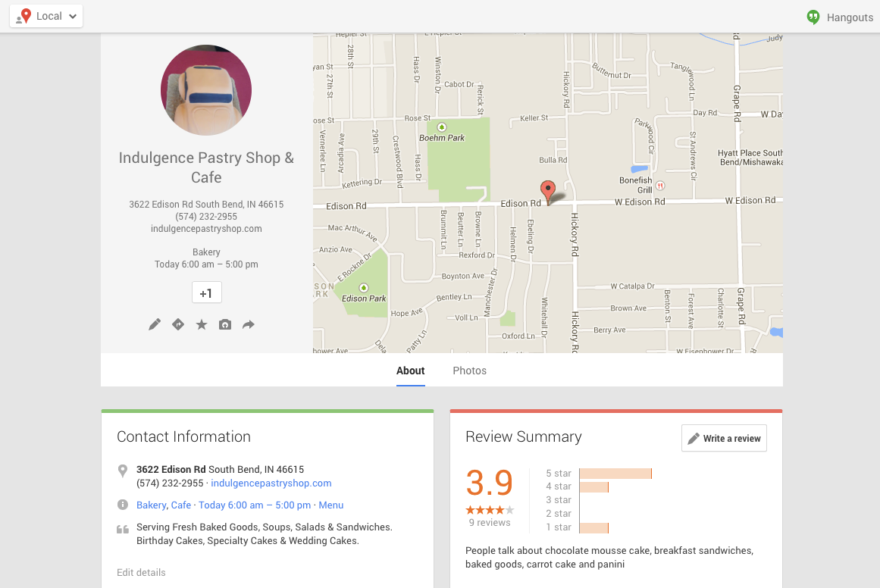Click the 5 star rating bar
Viewport: 880px width, 588px height.
(x=615, y=474)
